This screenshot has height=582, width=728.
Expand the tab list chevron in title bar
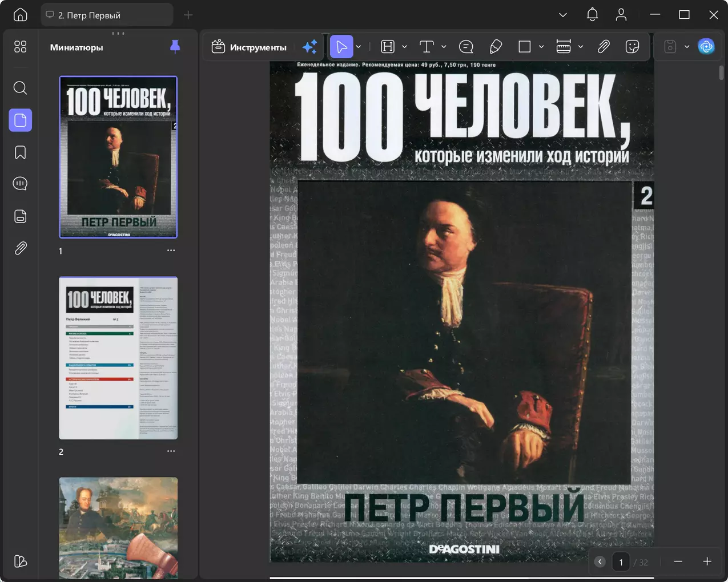point(563,15)
